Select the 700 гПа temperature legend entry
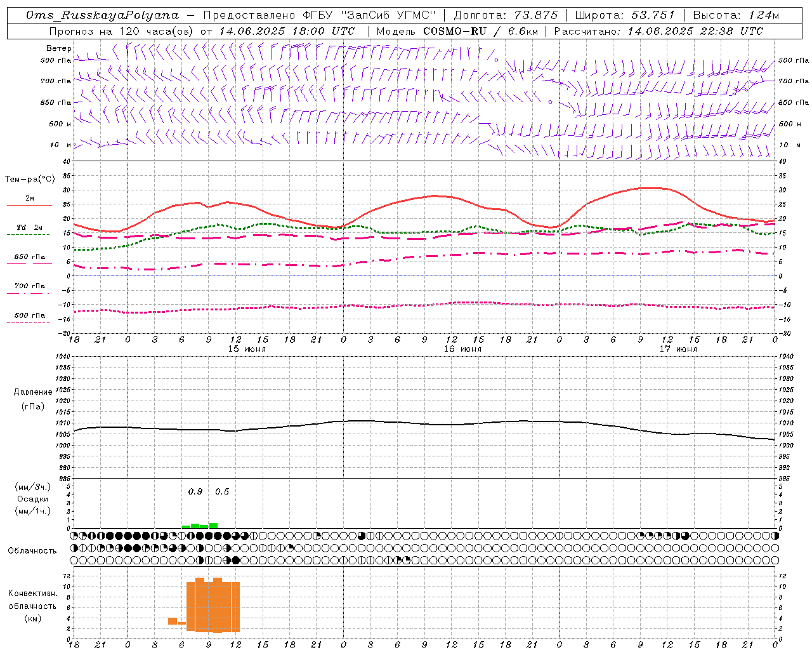 [x=29, y=289]
